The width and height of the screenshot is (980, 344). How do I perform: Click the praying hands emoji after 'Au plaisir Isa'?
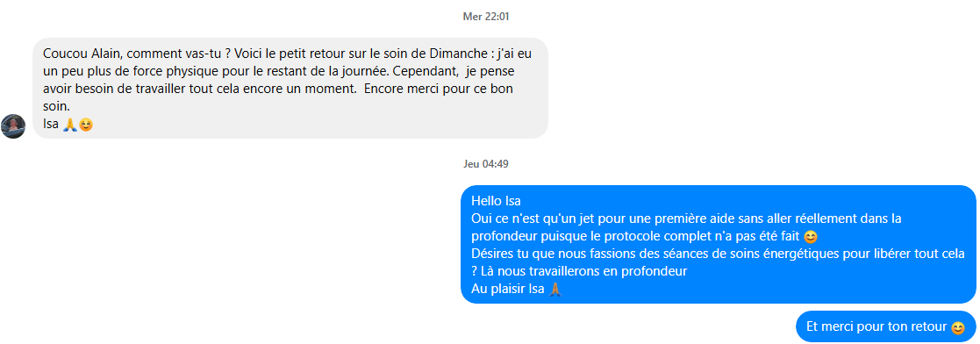pos(555,290)
